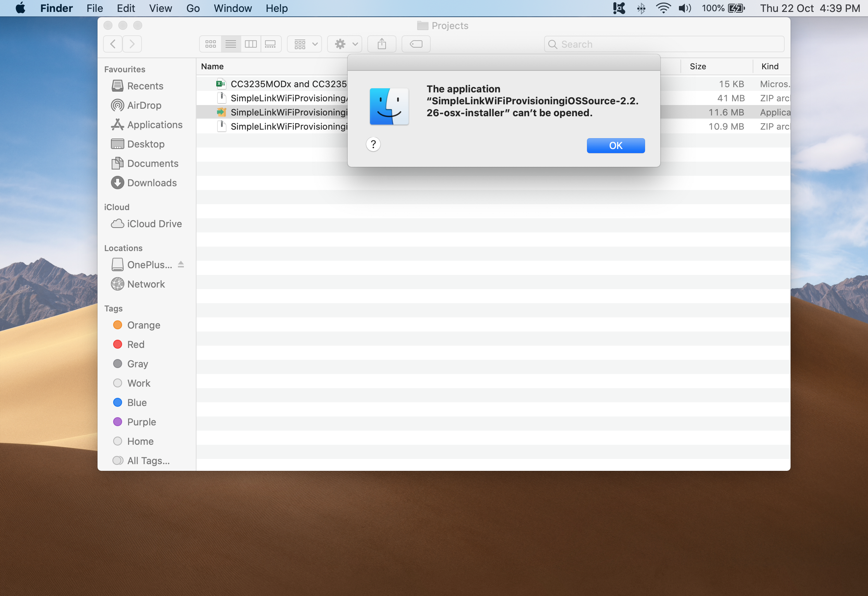Open AirDrop in the sidebar
Image resolution: width=868 pixels, height=596 pixels.
click(144, 105)
